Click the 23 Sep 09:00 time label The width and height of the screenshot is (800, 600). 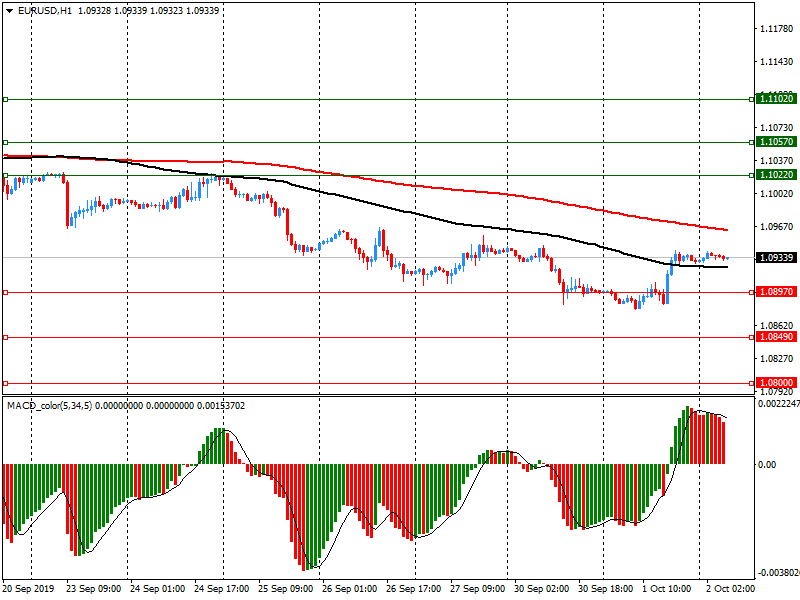coord(93,589)
